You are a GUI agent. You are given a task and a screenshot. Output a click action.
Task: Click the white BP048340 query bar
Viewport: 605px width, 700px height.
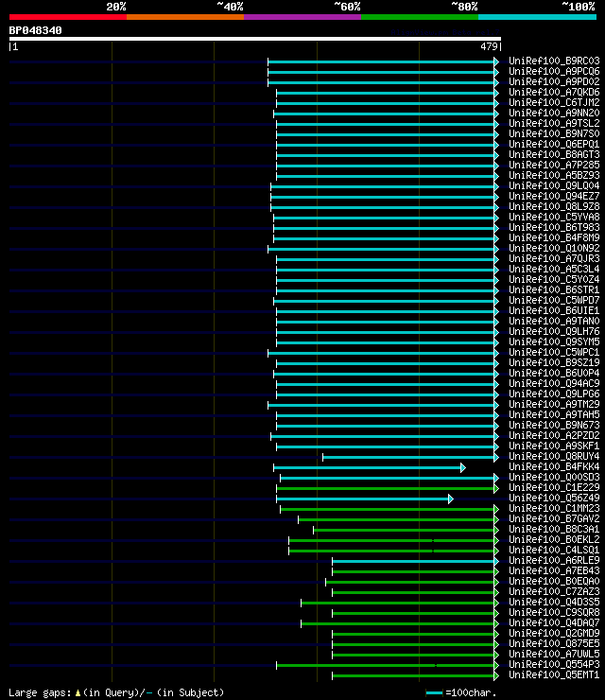tap(255, 39)
